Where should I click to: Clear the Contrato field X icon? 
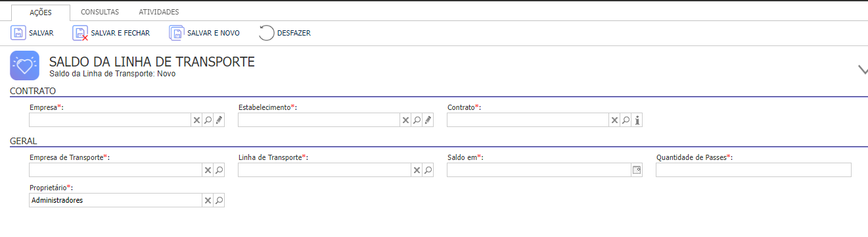614,120
